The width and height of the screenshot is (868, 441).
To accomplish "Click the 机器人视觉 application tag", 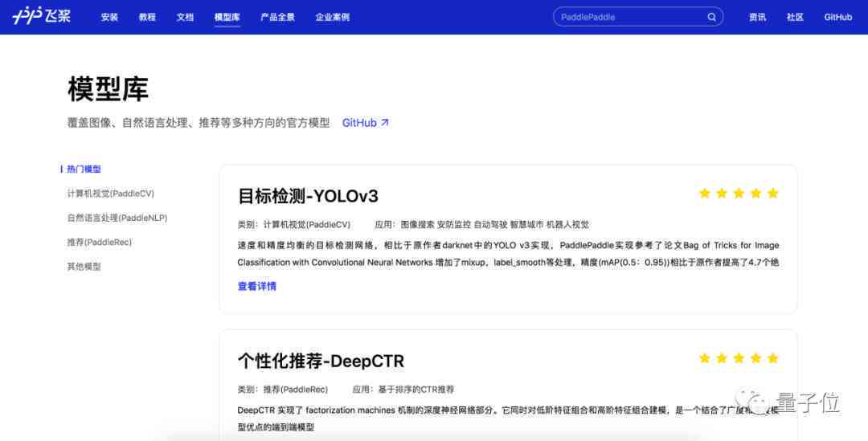I will (568, 225).
